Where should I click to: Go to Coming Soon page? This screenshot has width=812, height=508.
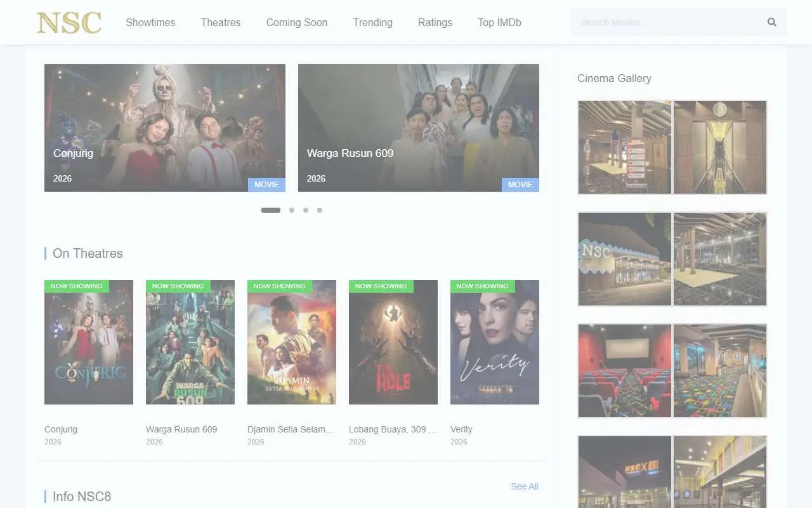pos(297,22)
